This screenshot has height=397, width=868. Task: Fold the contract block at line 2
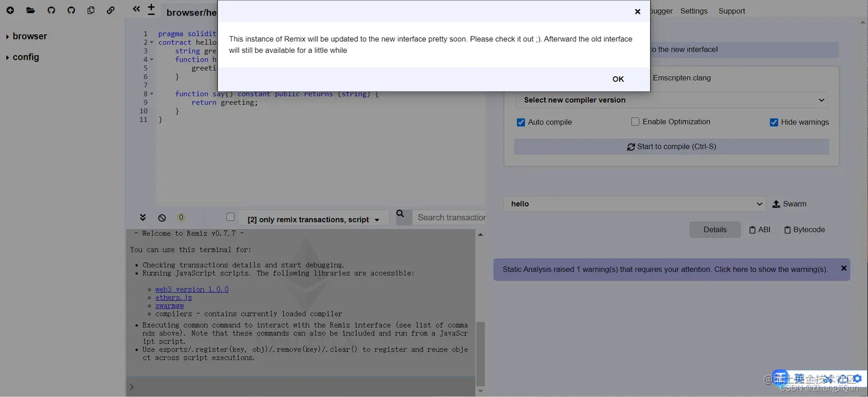point(152,42)
